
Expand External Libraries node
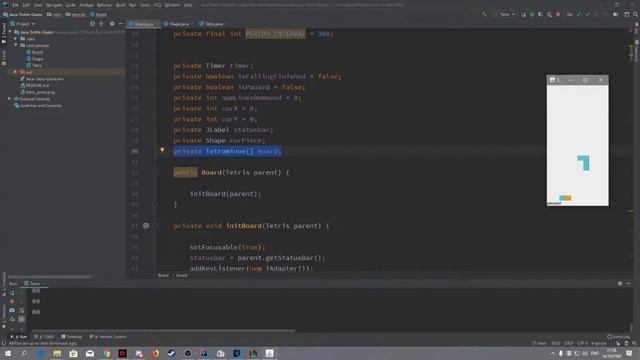pos(9,99)
